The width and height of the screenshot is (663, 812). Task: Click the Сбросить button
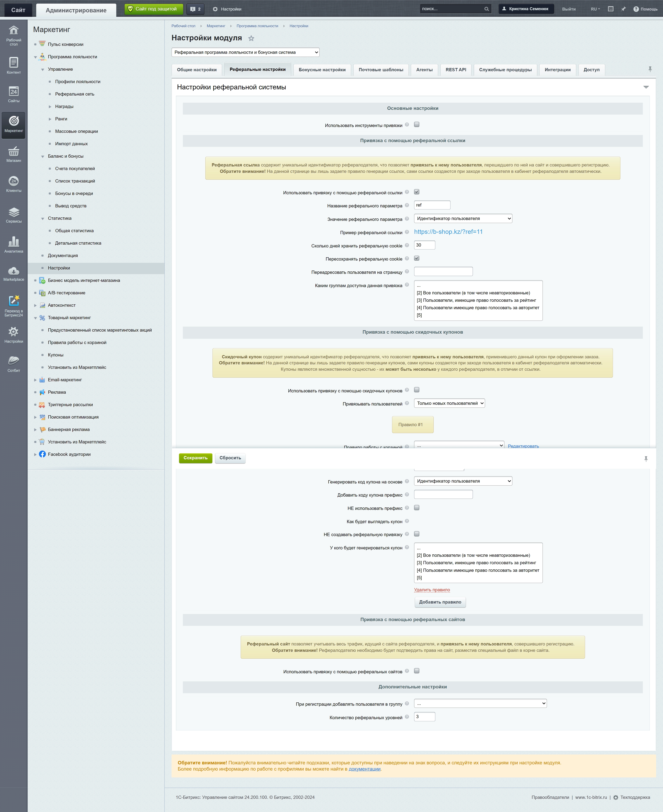(x=230, y=458)
